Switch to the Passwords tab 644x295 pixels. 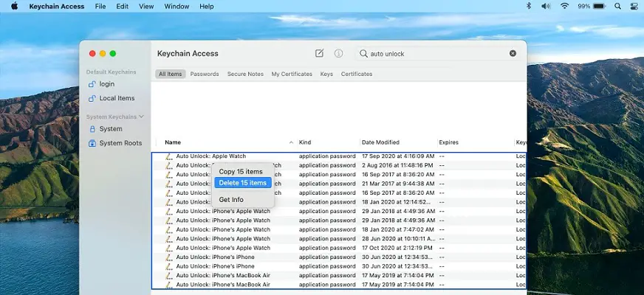(205, 74)
